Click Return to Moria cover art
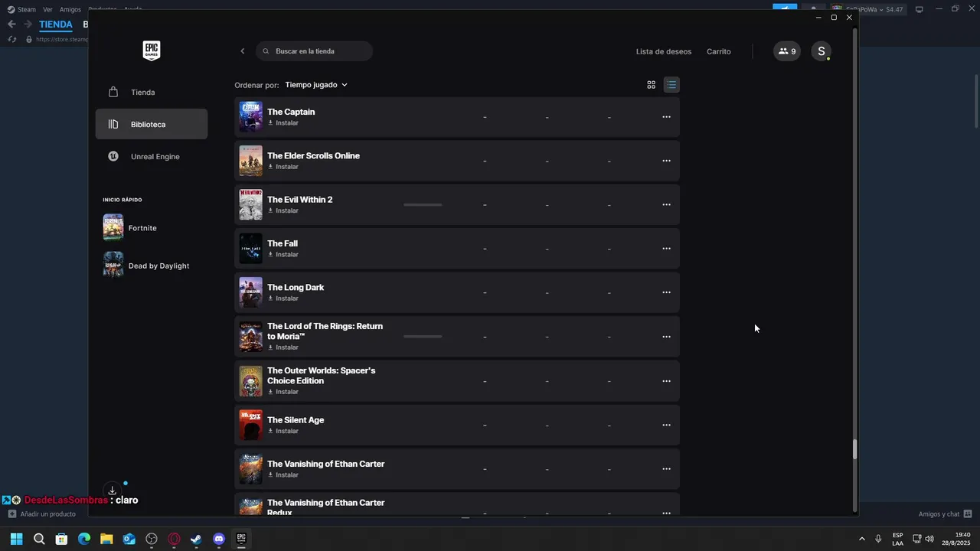980x551 pixels. click(250, 337)
